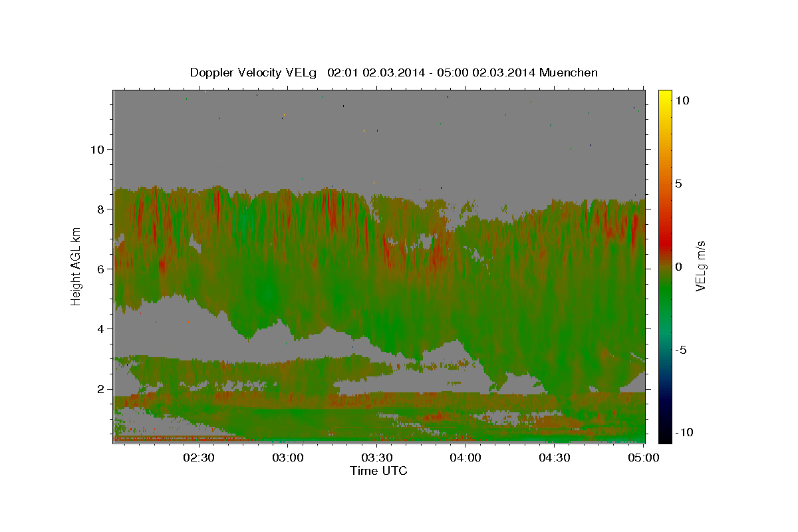The width and height of the screenshot is (798, 532).
Task: Click the plot title 'Doppler Velocity VELg'
Action: [253, 72]
